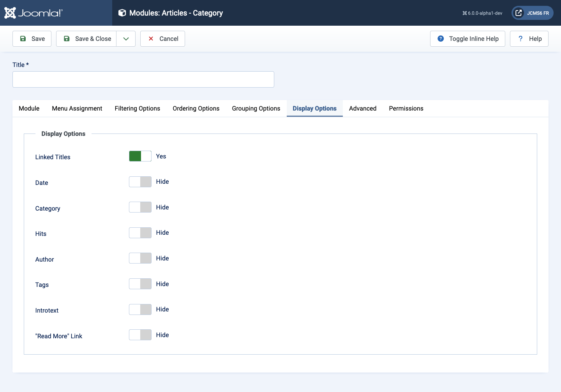Click the module cube icon beside page title
Image resolution: width=561 pixels, height=392 pixels.
point(122,13)
